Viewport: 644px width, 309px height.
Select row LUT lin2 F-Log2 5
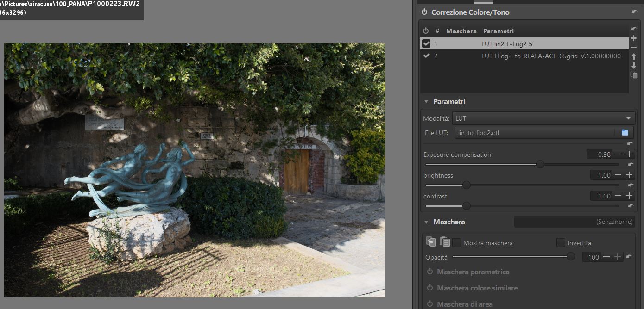pyautogui.click(x=524, y=44)
